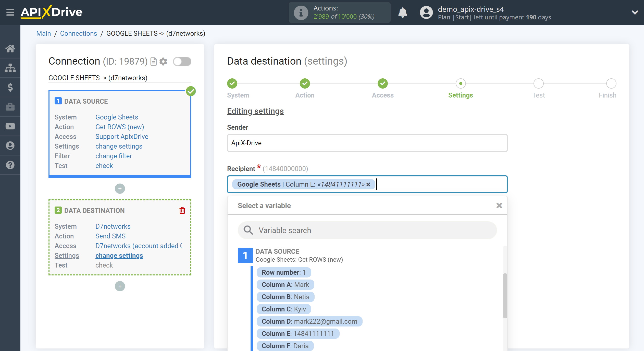Open the briefcase sidebar icon
Screen dimensions: 644x351
click(10, 107)
